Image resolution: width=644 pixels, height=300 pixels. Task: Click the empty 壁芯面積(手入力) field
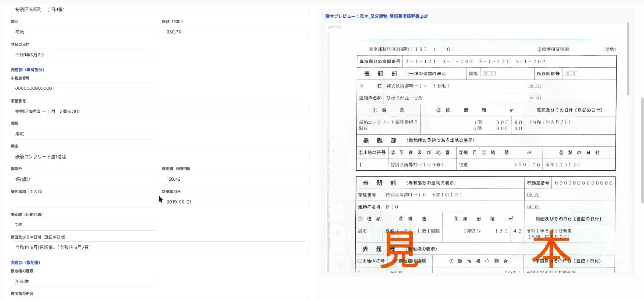click(84, 202)
